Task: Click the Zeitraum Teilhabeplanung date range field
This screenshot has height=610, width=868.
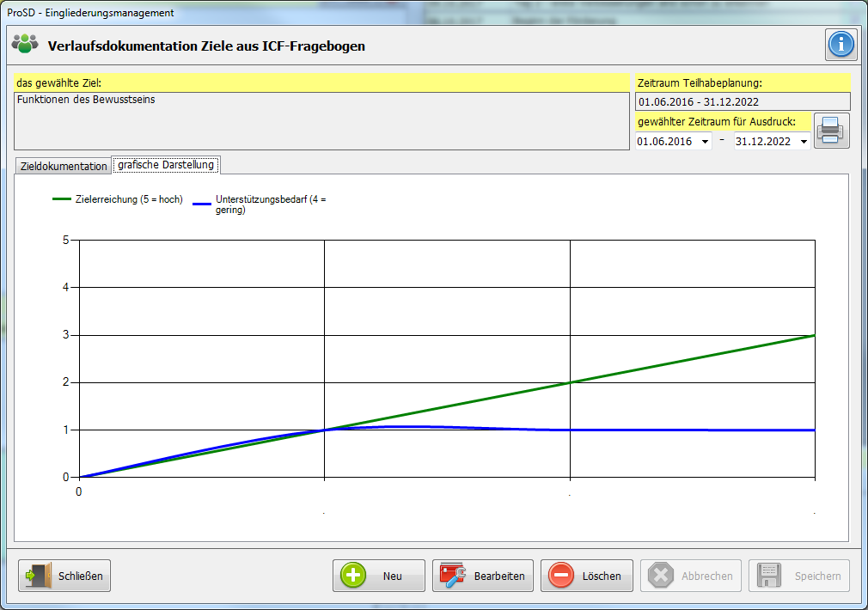Action: coord(743,101)
